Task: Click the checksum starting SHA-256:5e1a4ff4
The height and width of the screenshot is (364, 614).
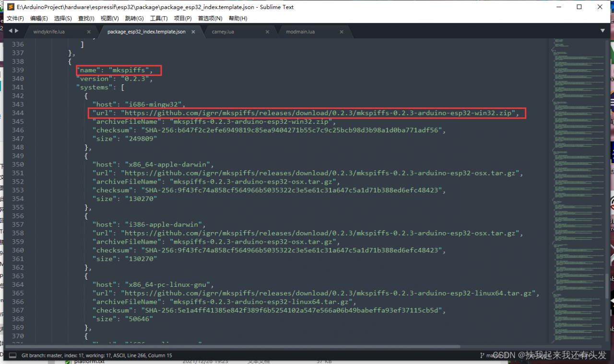Action: coord(293,310)
